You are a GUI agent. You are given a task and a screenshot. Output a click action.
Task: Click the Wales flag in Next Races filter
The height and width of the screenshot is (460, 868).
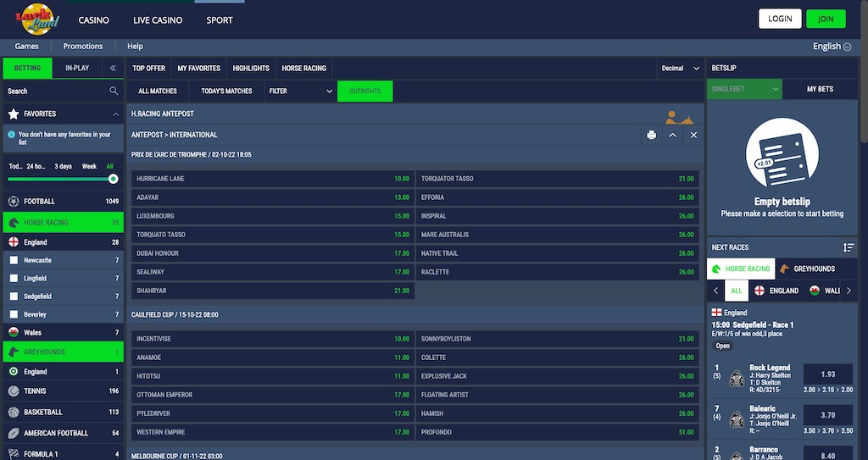point(815,291)
